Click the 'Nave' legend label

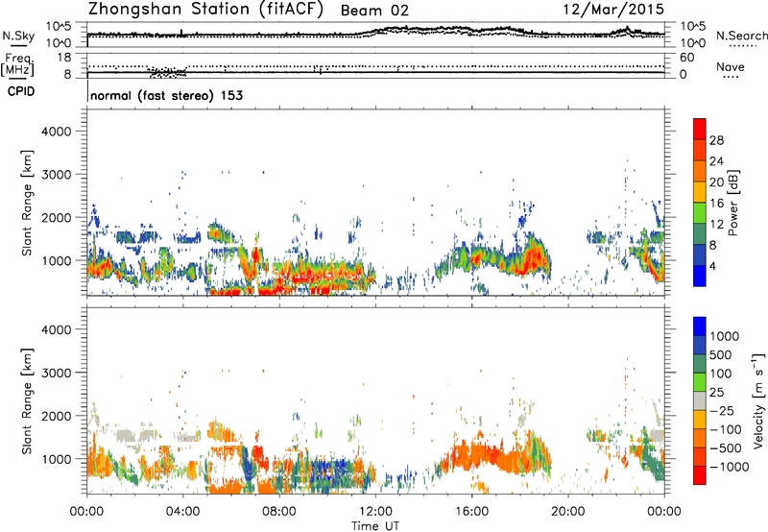pyautogui.click(x=730, y=67)
